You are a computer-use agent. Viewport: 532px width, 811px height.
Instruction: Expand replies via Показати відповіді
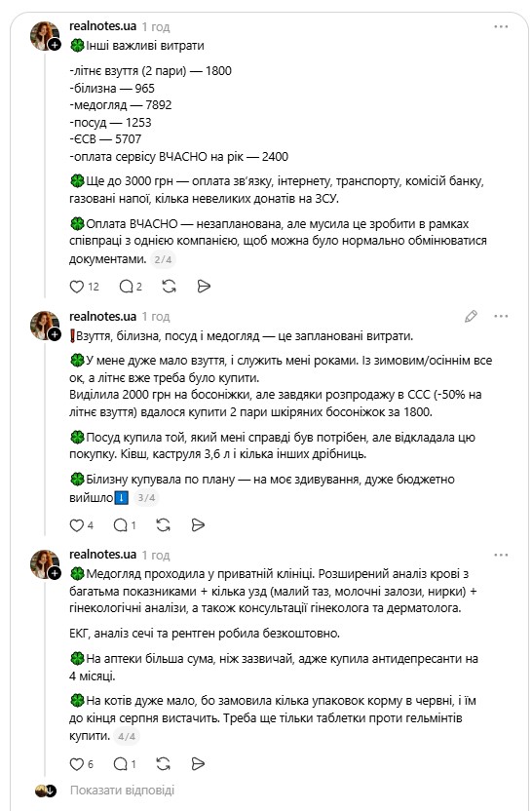pos(122,791)
